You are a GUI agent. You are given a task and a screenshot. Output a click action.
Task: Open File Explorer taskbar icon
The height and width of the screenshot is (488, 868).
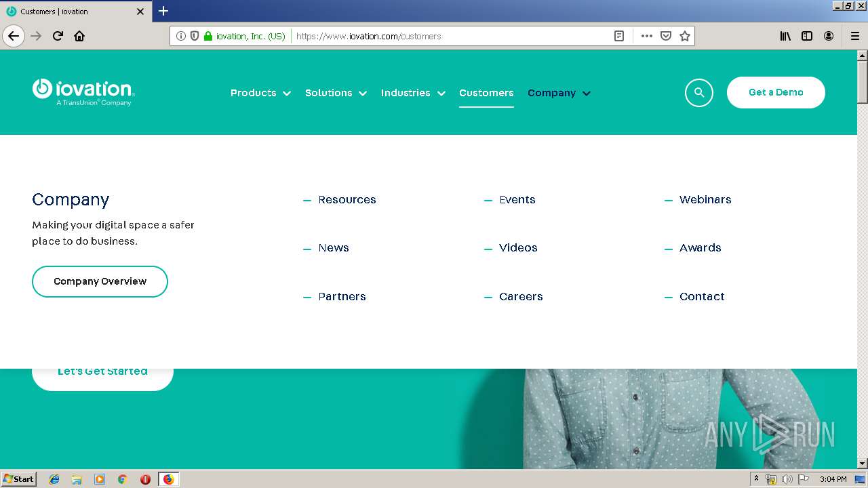(77, 479)
